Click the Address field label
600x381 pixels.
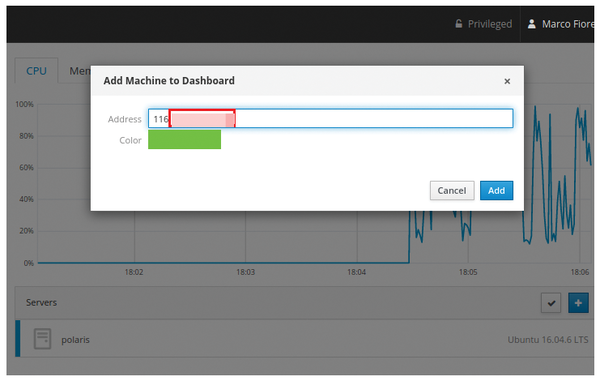[124, 119]
